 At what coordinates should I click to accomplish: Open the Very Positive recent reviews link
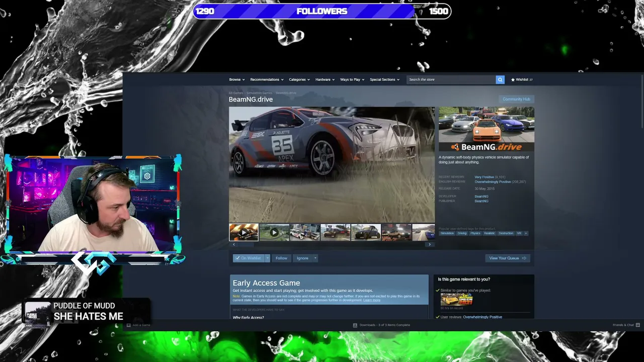(484, 177)
